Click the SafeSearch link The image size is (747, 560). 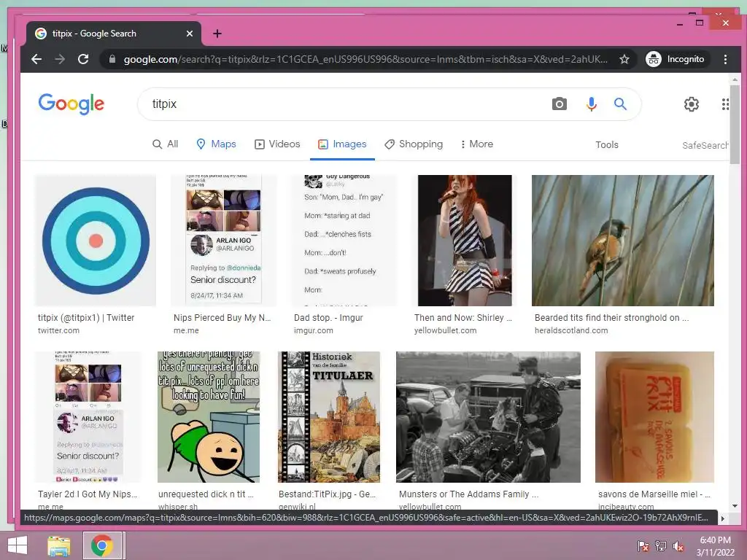[x=705, y=145]
